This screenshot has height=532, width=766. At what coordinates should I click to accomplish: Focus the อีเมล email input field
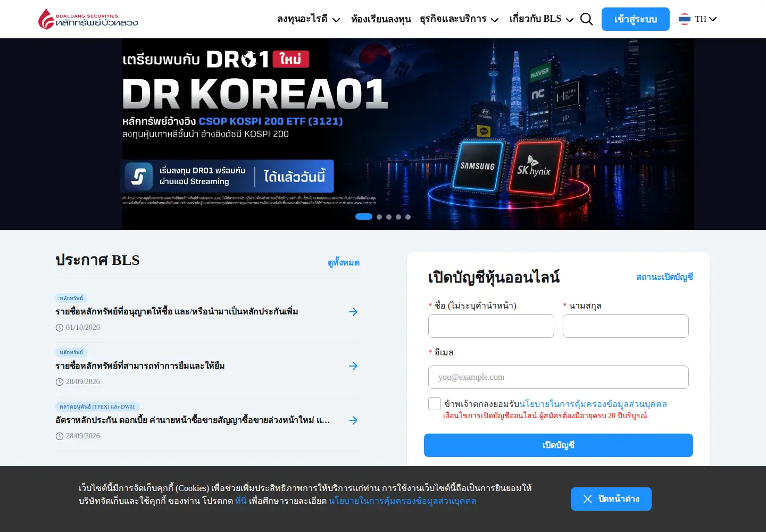click(x=559, y=377)
